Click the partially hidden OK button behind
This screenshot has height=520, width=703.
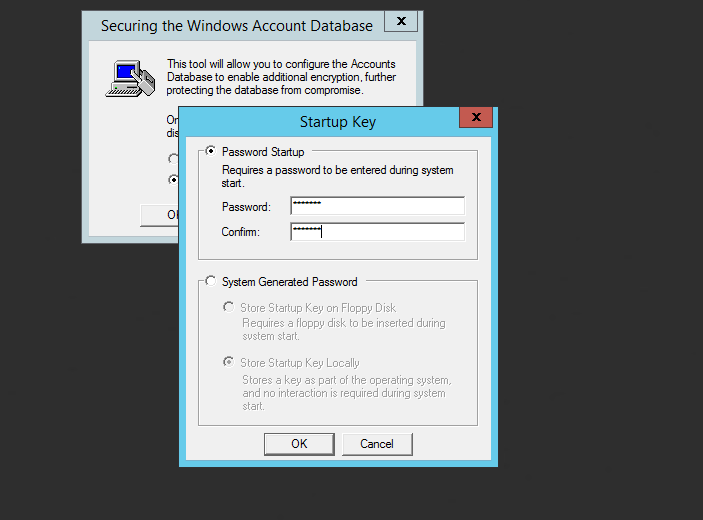[160, 215]
